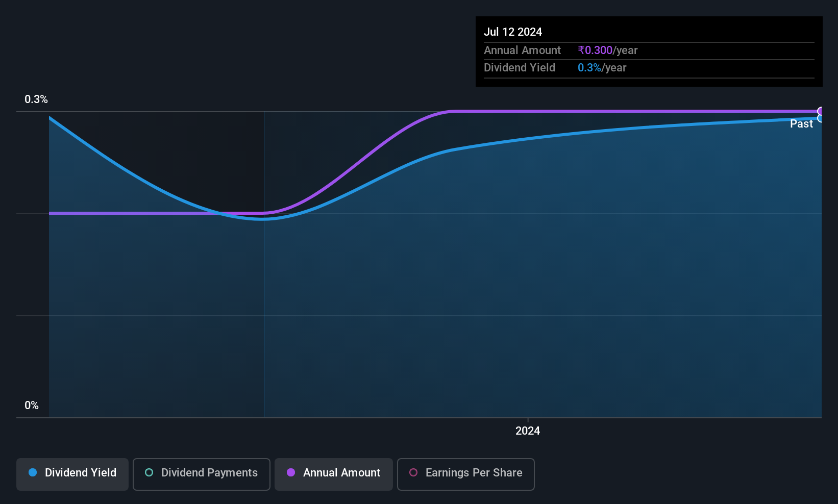Click the 0.3% y-axis label
The width and height of the screenshot is (838, 504).
[36, 99]
